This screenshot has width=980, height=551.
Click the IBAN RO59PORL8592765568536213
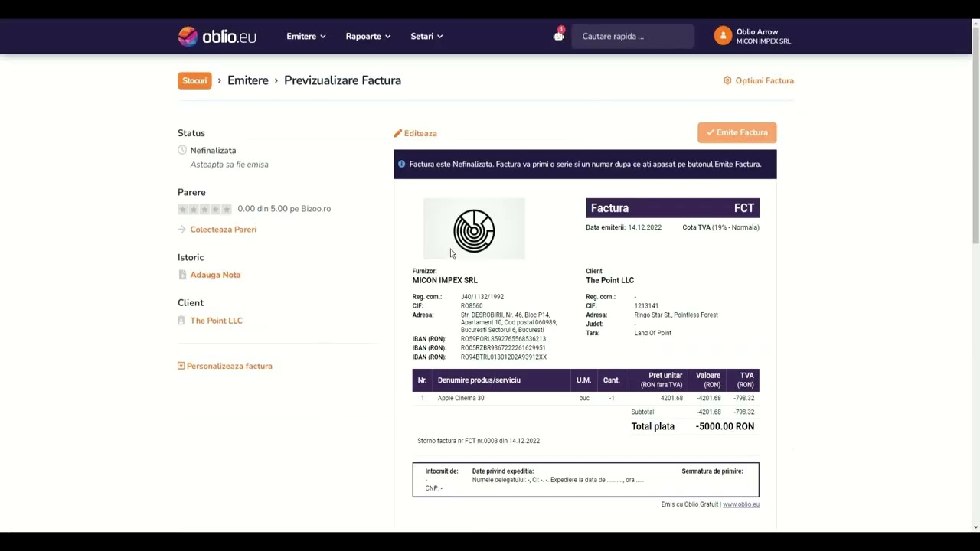503,339
